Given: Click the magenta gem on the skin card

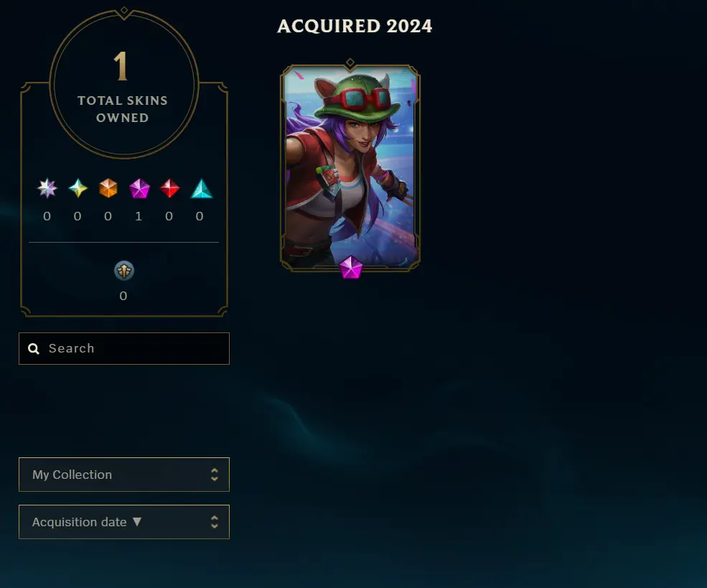Looking at the screenshot, I should [351, 267].
